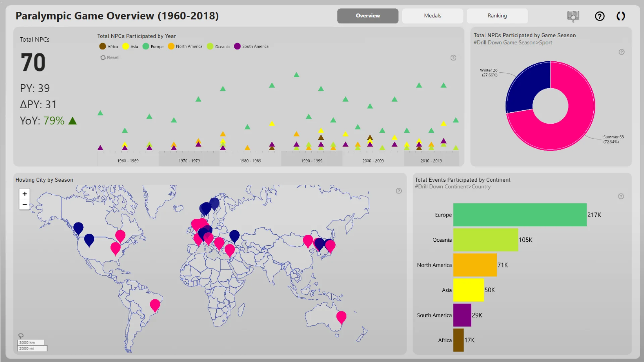Select the 1980 - 1989 decade band

coord(250,161)
